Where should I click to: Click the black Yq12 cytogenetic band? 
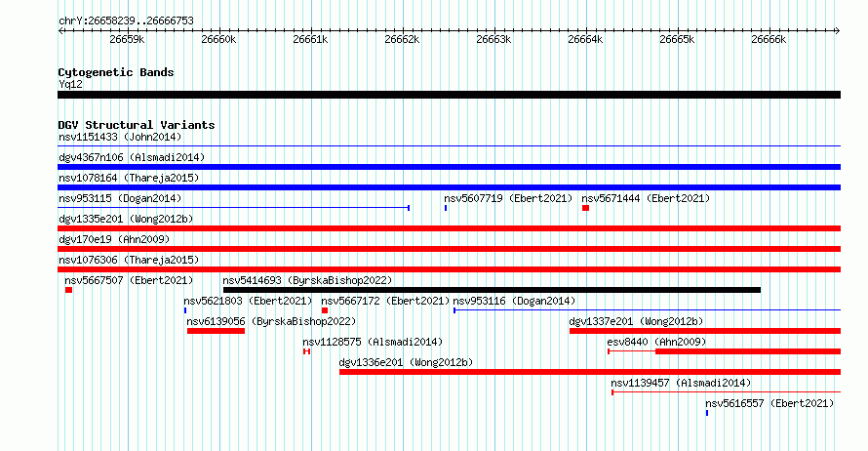coord(449,95)
